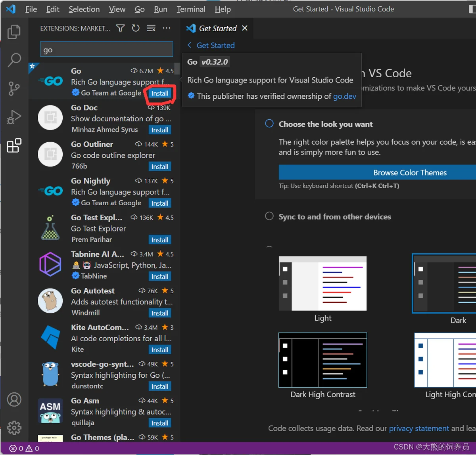Click the Minhaz Ahmed Syrus publisher name

click(105, 130)
